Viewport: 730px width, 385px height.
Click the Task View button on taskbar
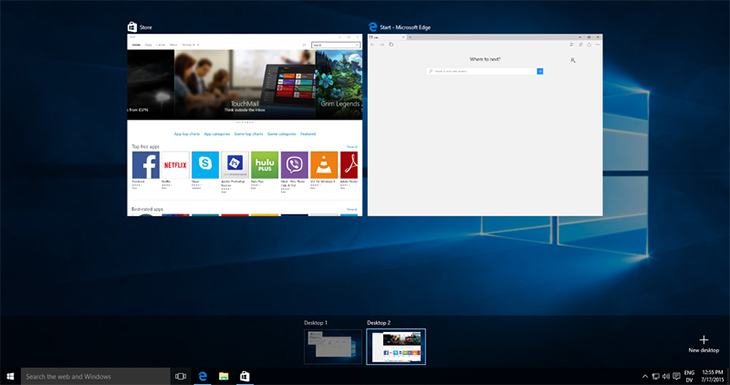pyautogui.click(x=181, y=376)
